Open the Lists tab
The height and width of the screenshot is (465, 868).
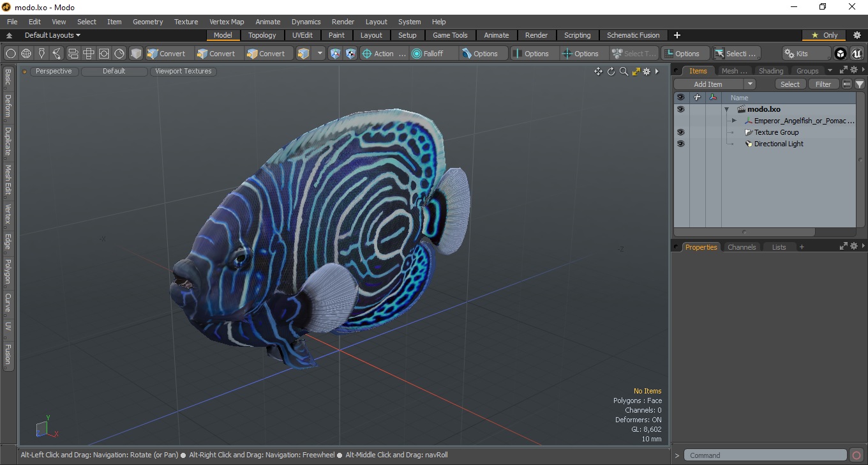tap(779, 247)
